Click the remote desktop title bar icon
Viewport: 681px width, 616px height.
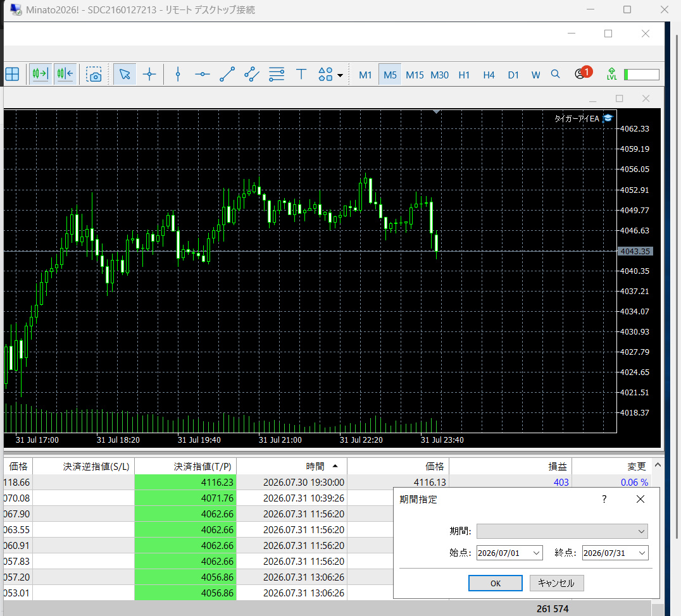[x=16, y=9]
